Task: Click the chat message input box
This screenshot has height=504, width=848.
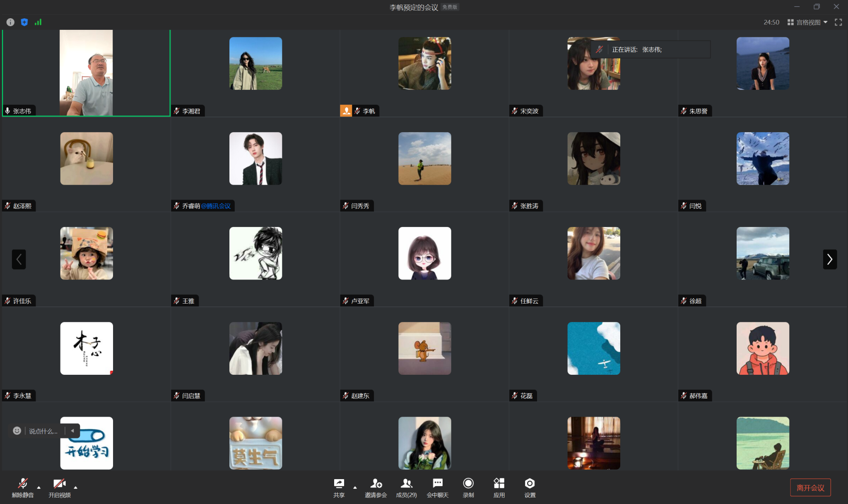Action: tap(43, 431)
